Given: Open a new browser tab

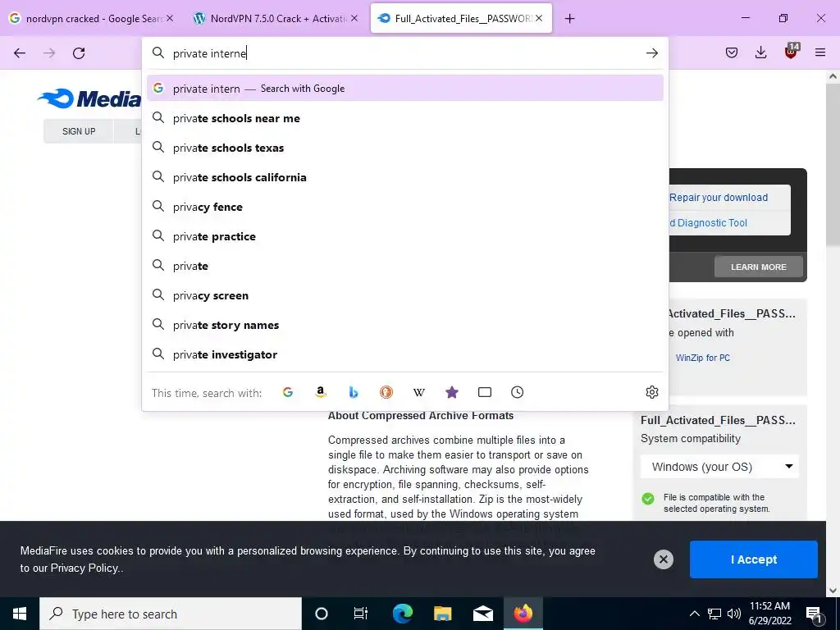Looking at the screenshot, I should [x=569, y=19].
